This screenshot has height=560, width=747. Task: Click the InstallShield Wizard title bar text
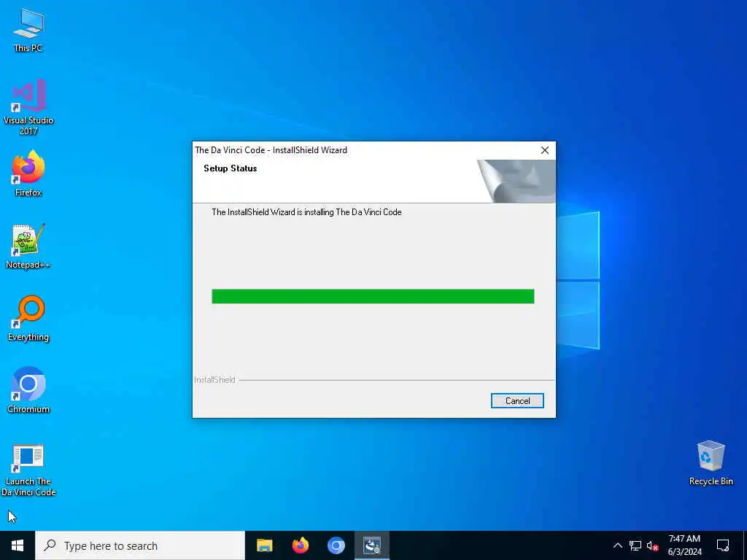271,150
